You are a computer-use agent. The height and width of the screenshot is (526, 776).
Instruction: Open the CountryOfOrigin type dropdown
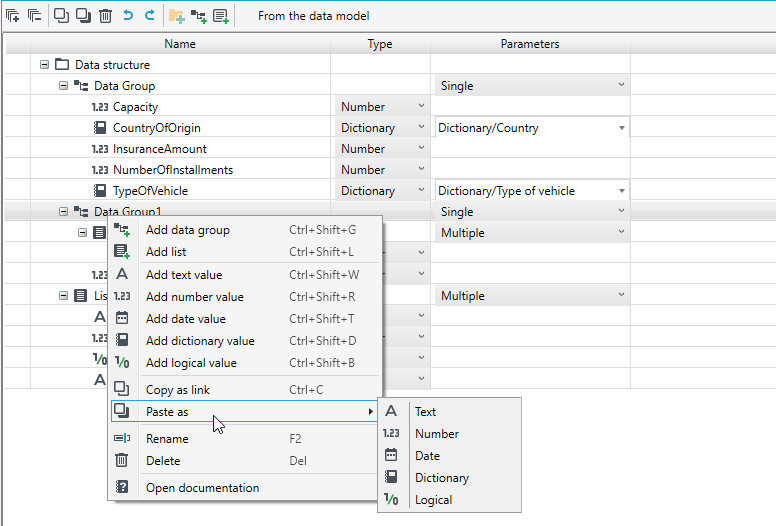click(x=383, y=128)
